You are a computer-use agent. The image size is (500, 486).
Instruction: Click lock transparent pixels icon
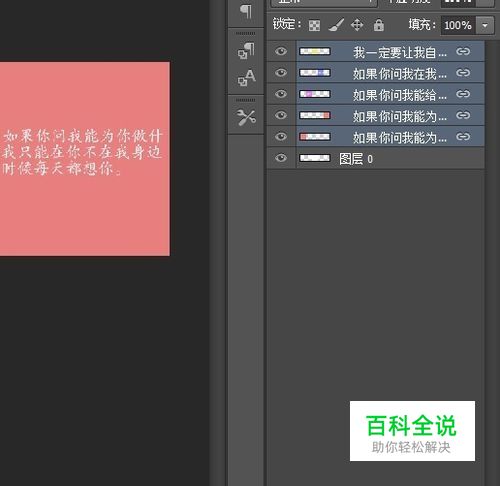(x=314, y=25)
